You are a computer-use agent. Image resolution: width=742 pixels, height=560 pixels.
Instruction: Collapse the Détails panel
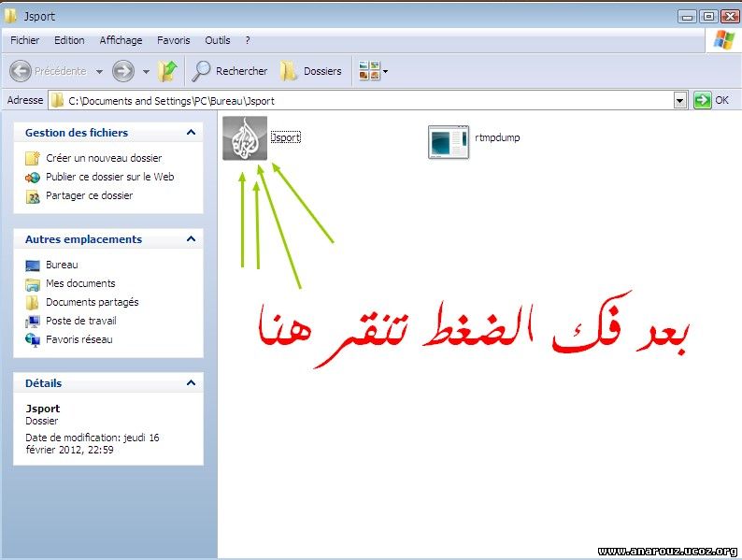192,382
